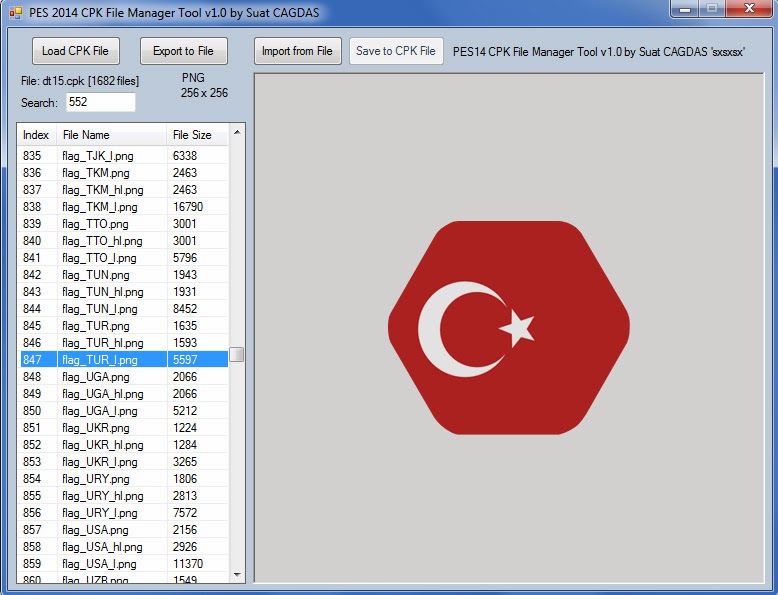This screenshot has width=778, height=595.
Task: Select the flag_TTO_l.png row
Action: coord(124,258)
